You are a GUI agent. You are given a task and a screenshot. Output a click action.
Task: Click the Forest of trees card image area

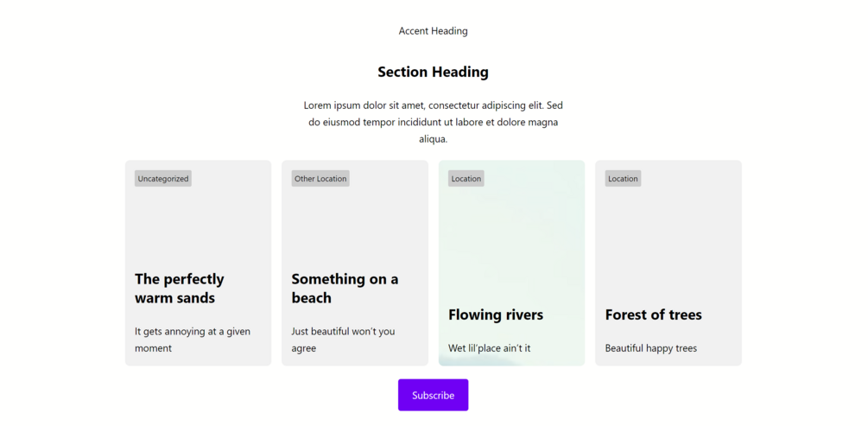pyautogui.click(x=668, y=242)
